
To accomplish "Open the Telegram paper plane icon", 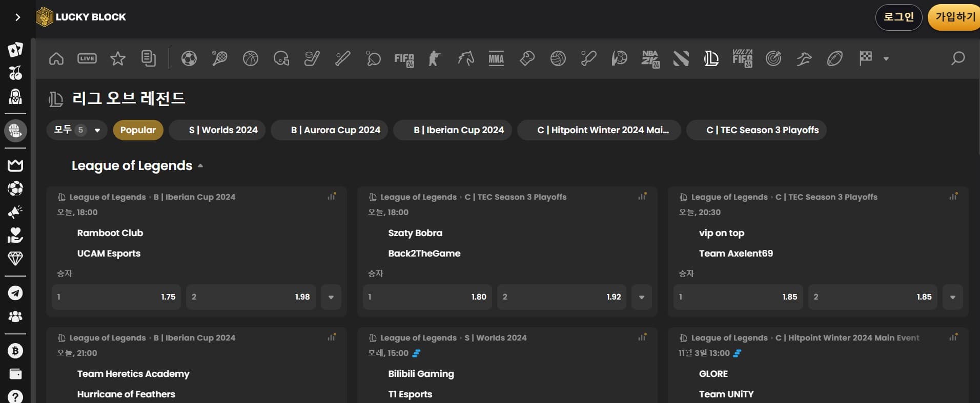I will 15,293.
